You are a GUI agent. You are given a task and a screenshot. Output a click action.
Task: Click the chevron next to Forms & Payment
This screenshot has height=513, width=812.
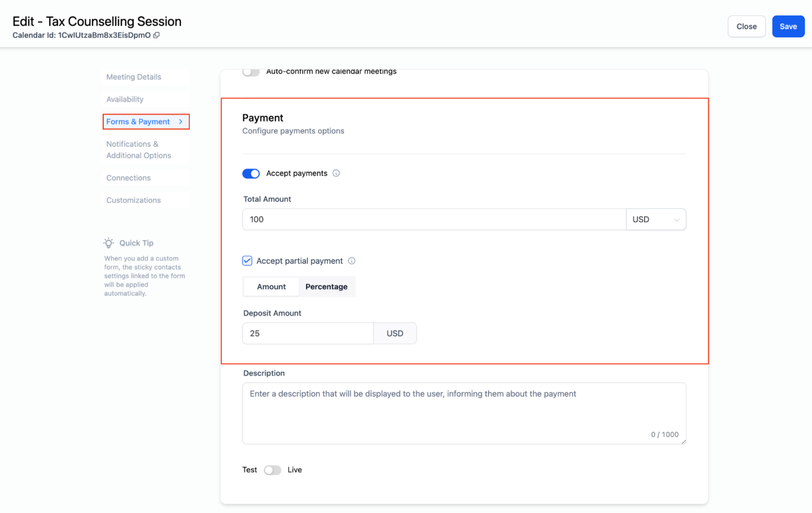click(x=181, y=122)
